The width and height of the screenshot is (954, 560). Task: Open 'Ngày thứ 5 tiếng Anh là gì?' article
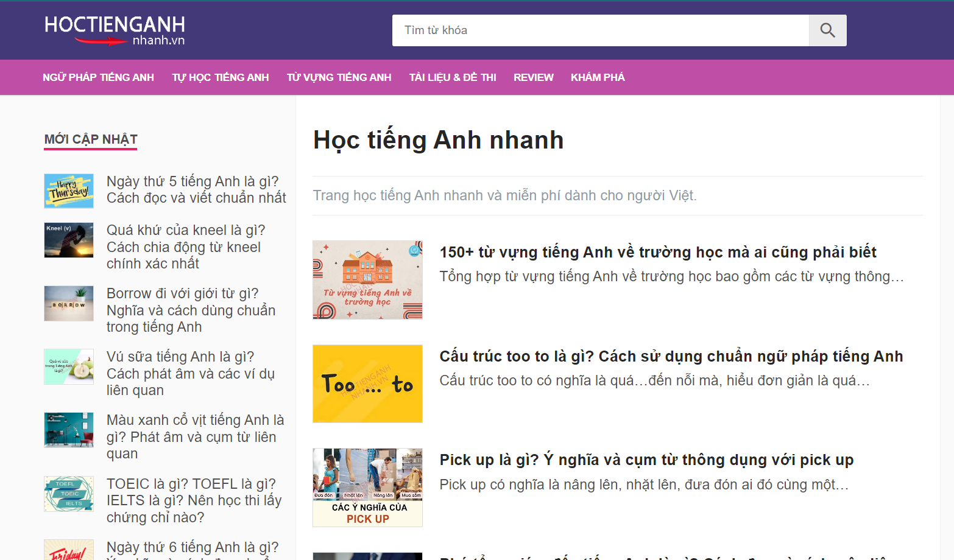pos(196,189)
